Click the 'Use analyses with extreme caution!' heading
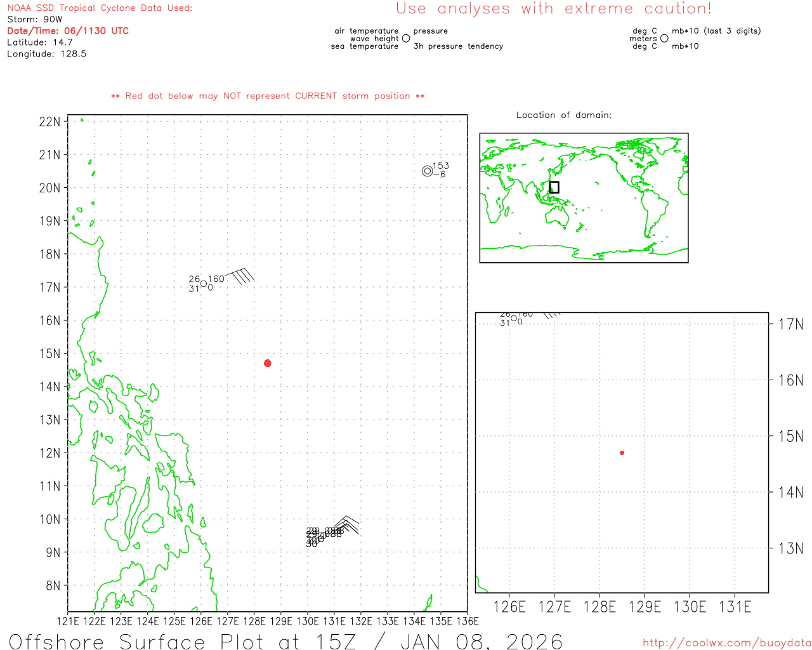This screenshot has height=650, width=812. pyautogui.click(x=553, y=9)
